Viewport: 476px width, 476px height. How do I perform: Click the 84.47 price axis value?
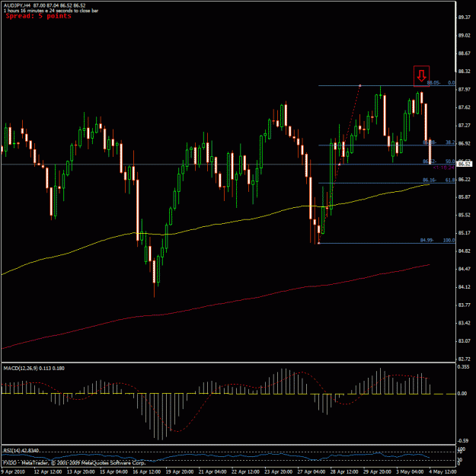pyautogui.click(x=464, y=269)
